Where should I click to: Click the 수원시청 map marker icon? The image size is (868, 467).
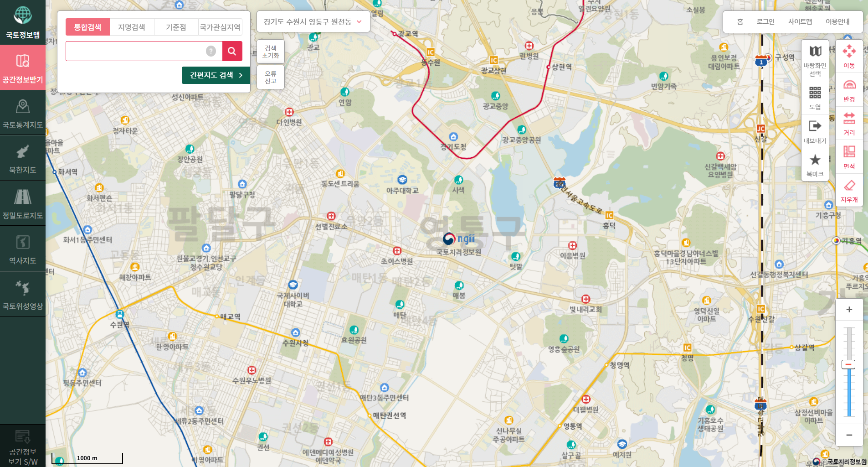tap(296, 333)
